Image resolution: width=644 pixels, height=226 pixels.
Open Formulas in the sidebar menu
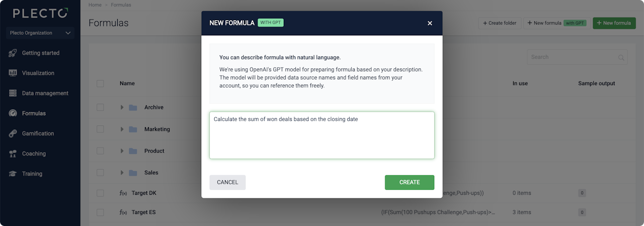34,113
